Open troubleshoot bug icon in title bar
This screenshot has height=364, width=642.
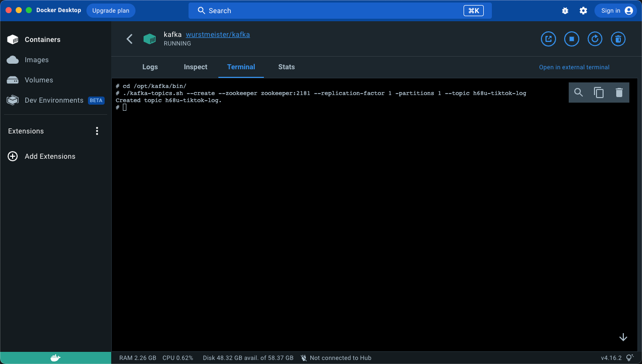[x=565, y=11]
